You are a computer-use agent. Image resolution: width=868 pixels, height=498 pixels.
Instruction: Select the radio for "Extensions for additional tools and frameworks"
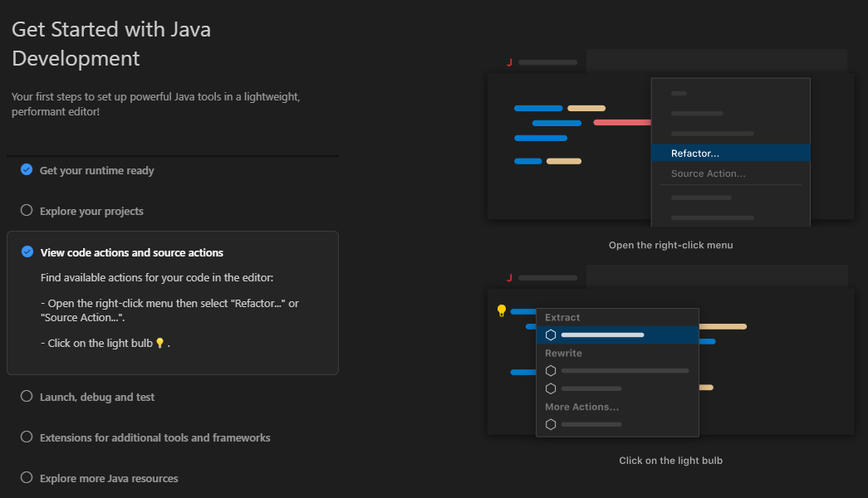coord(26,437)
